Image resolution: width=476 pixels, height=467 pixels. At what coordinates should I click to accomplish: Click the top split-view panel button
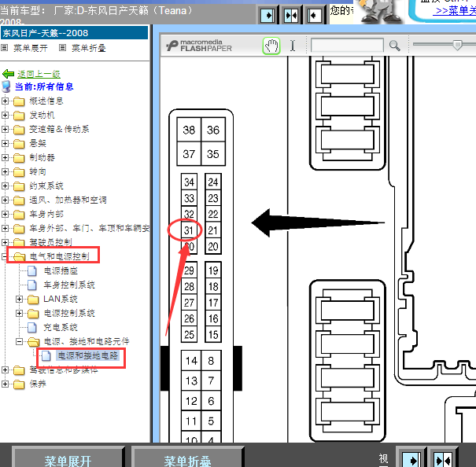tap(291, 15)
